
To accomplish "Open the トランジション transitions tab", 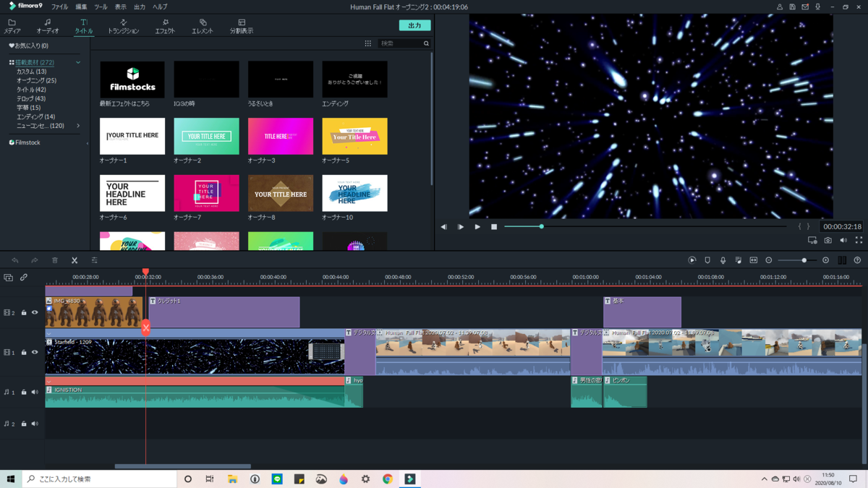I will pyautogui.click(x=123, y=27).
